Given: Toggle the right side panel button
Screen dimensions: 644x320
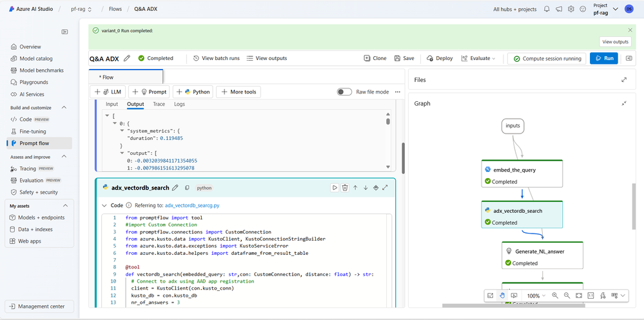Looking at the screenshot, I should pos(629,58).
